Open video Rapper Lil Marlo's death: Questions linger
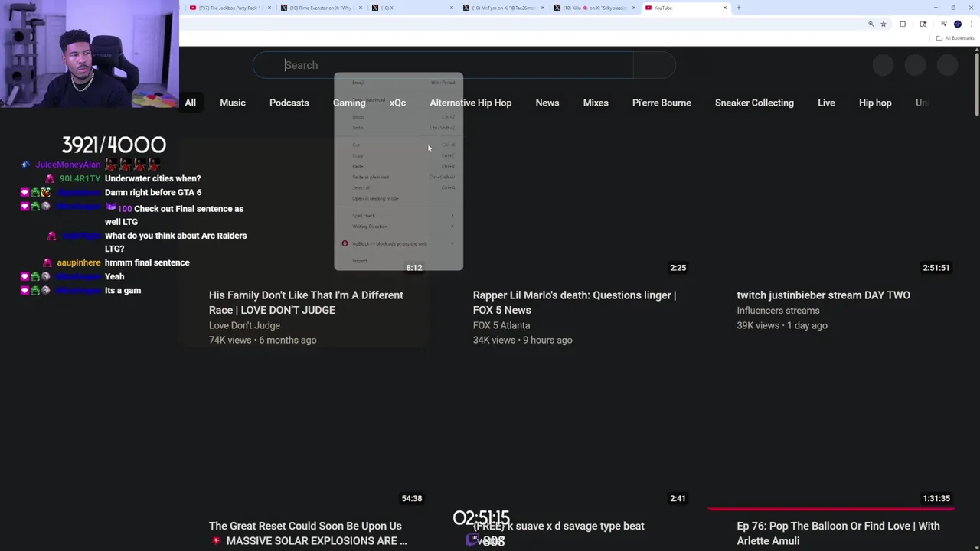The image size is (980, 551). pyautogui.click(x=574, y=302)
